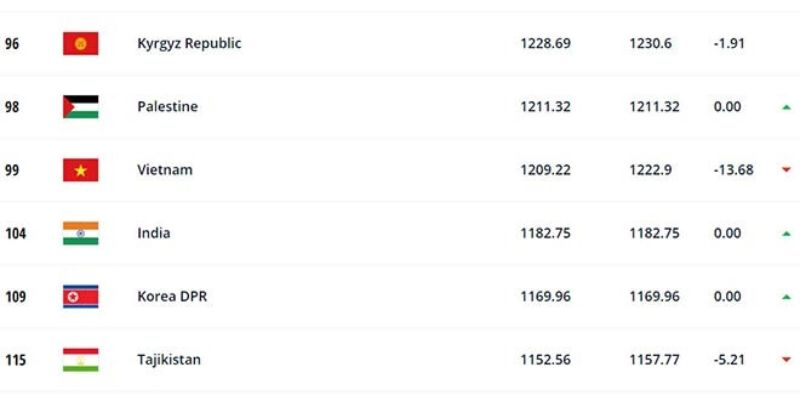Screen dimensions: 800x400
Task: Click Vietnam's red down arrow
Action: tap(786, 170)
